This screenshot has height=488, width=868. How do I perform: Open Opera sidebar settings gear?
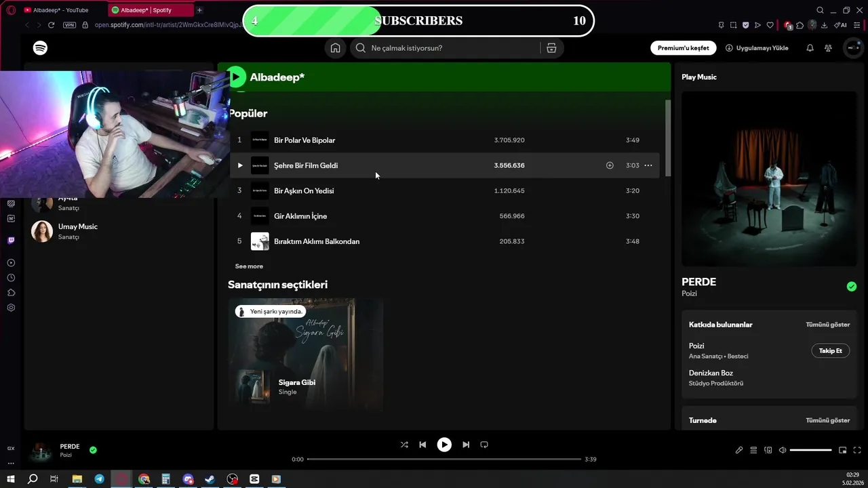[x=11, y=308]
